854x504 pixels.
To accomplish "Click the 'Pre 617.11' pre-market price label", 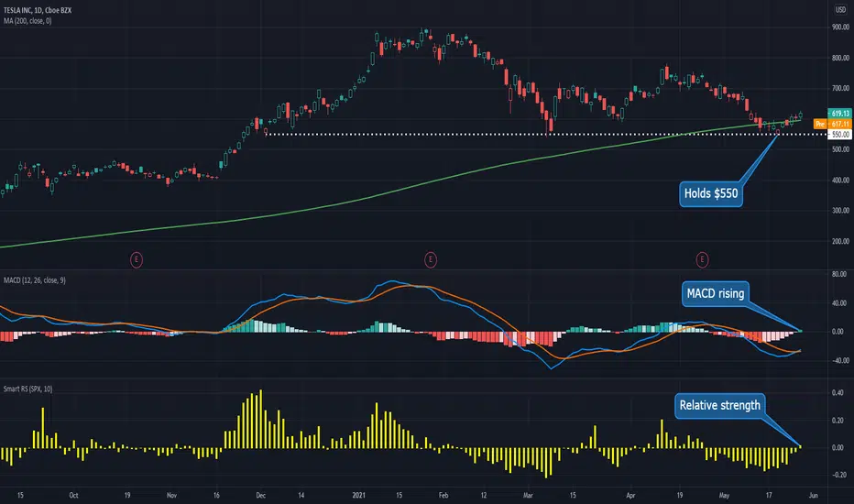I will click(832, 125).
